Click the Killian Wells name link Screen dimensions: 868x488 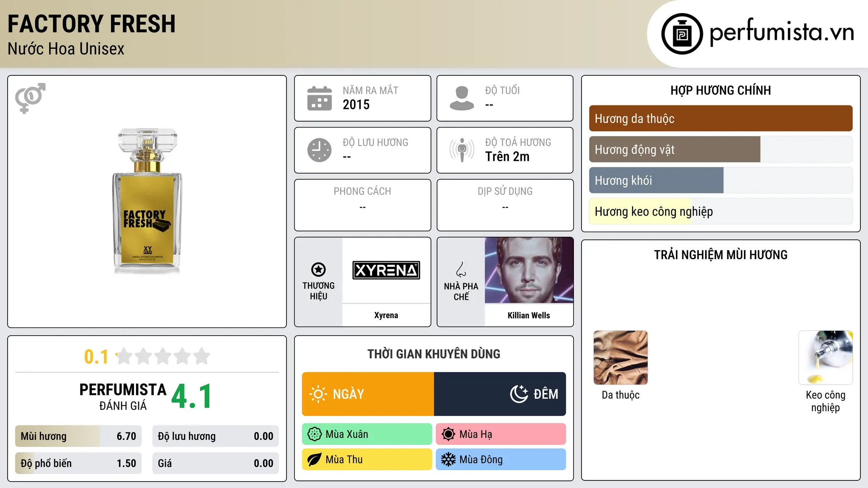click(529, 315)
